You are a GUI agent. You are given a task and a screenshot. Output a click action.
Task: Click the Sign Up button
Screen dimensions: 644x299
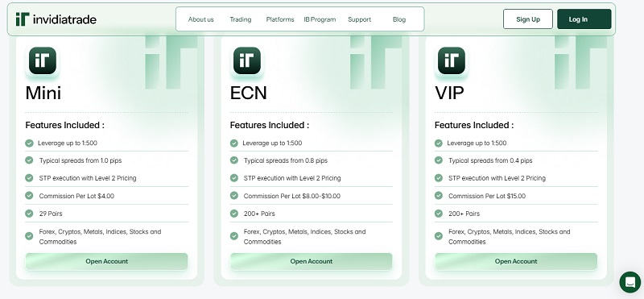[528, 19]
